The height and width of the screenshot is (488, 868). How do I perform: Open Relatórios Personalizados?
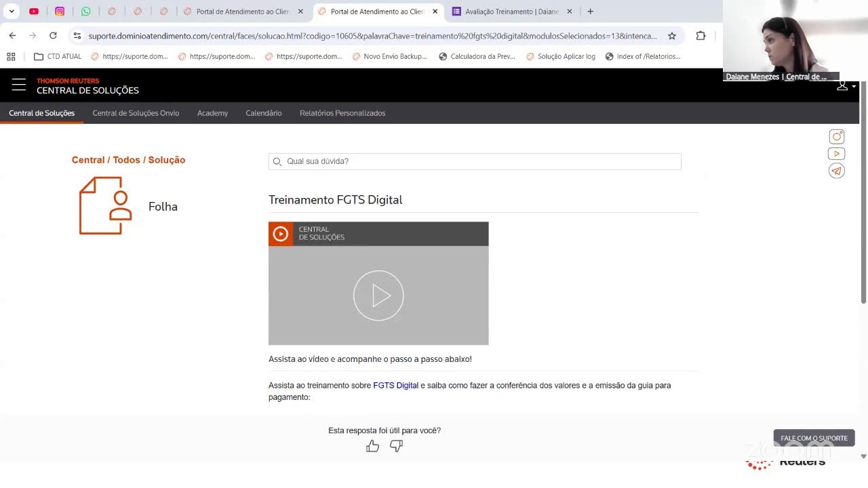point(342,113)
